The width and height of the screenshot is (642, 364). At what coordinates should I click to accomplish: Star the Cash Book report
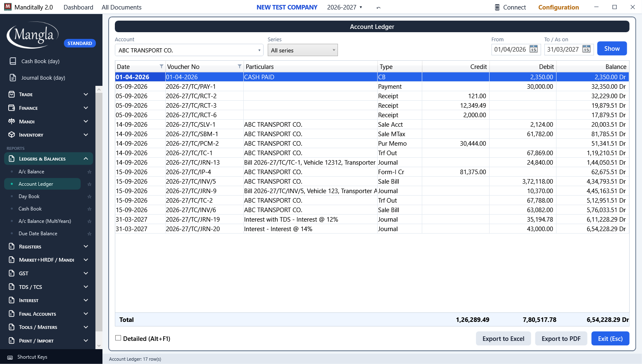89,209
